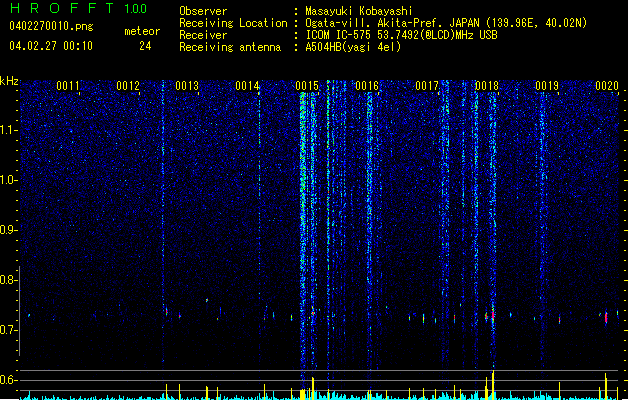
Task: Click time marker 0020
Action: tap(607, 85)
